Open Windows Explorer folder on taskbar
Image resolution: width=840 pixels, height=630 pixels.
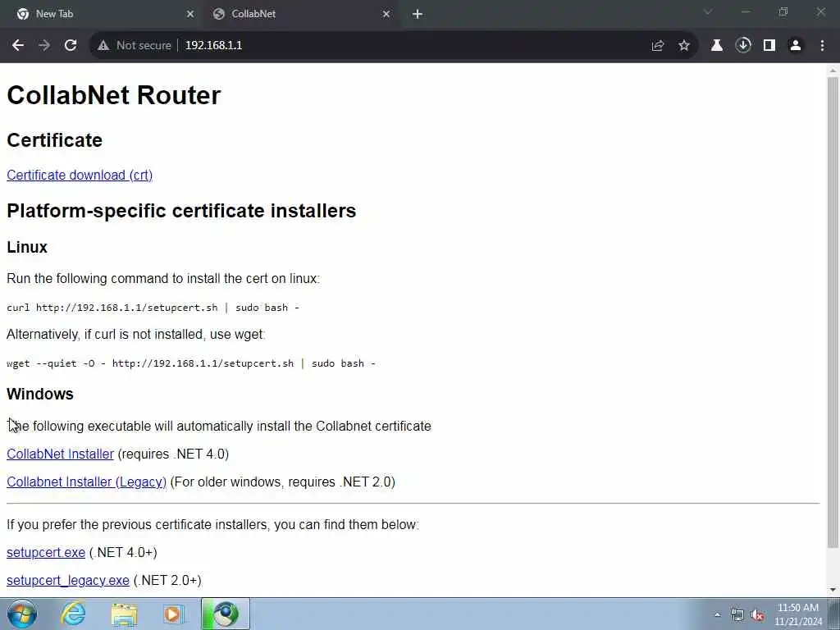(125, 614)
